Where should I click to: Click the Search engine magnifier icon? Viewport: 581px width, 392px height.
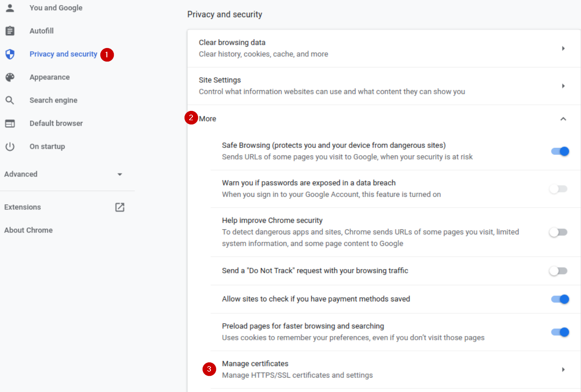point(10,100)
